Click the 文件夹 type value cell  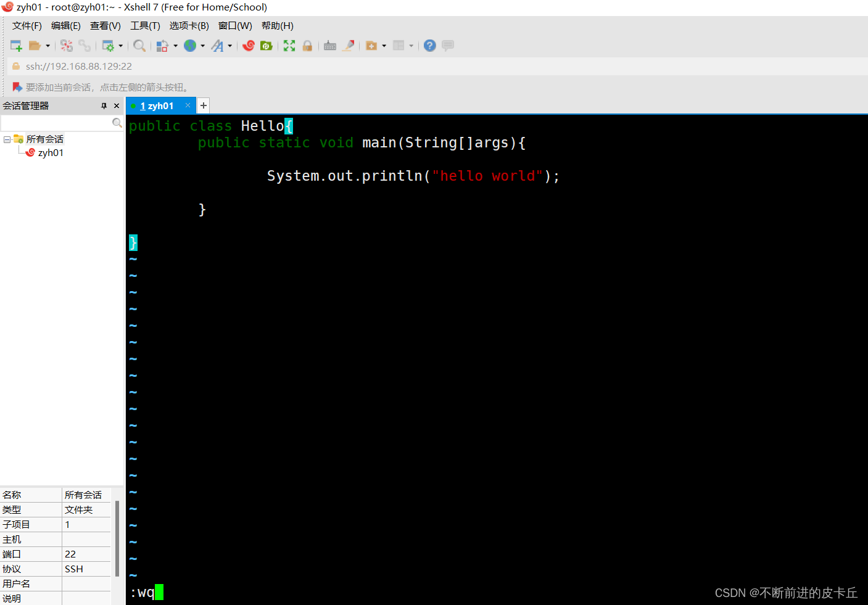pos(86,510)
